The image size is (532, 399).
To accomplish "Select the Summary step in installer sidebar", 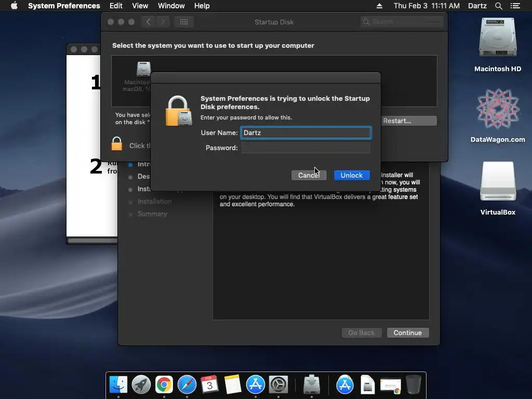I will pos(152,214).
